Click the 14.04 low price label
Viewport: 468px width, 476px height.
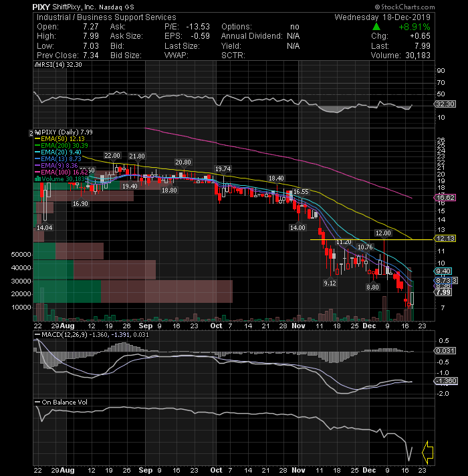coord(44,228)
